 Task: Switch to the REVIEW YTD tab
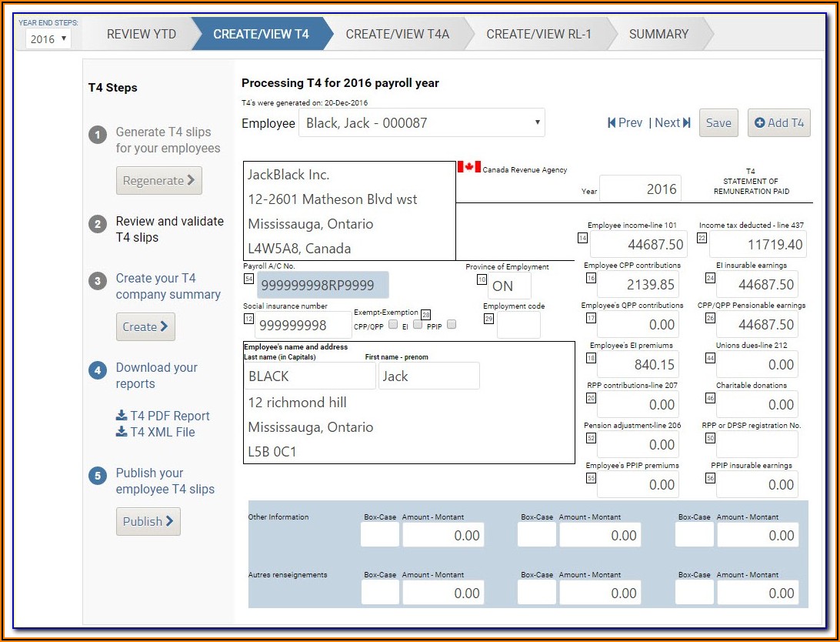click(x=142, y=34)
